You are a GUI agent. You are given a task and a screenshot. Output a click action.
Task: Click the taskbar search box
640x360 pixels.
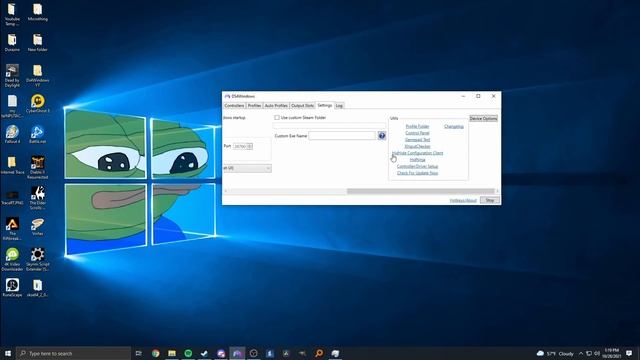[73, 353]
